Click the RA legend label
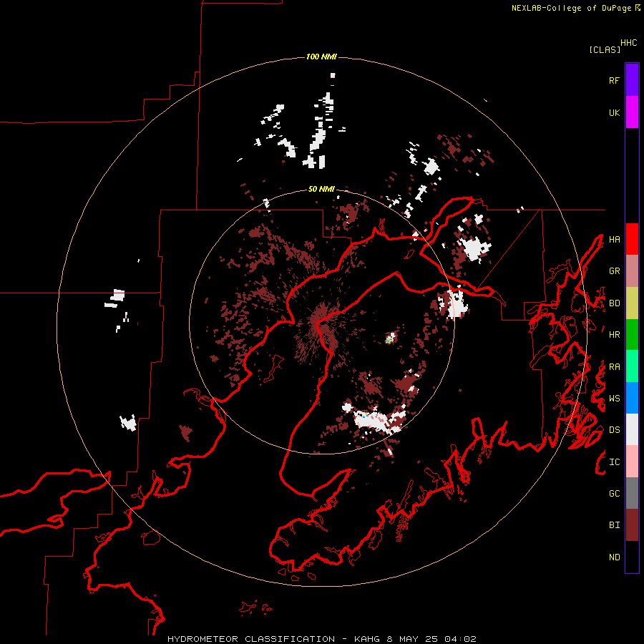Viewport: 644px width, 644px height. (x=615, y=367)
